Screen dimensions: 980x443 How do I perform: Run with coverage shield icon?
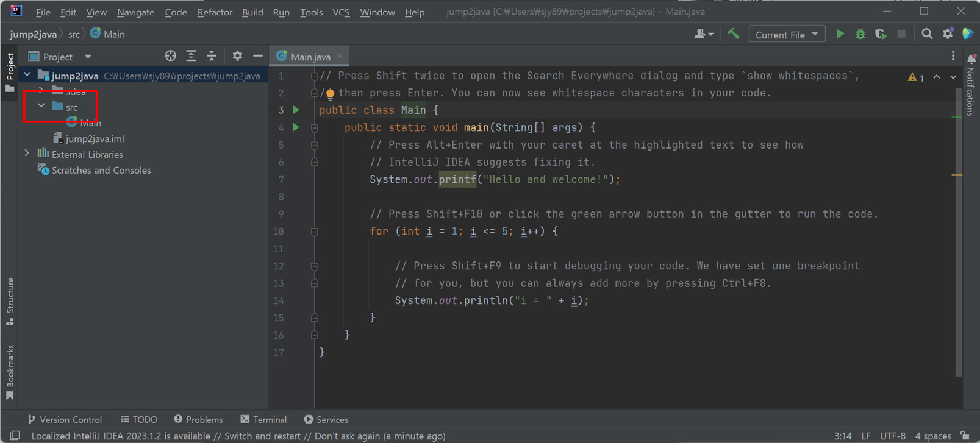[x=881, y=34]
